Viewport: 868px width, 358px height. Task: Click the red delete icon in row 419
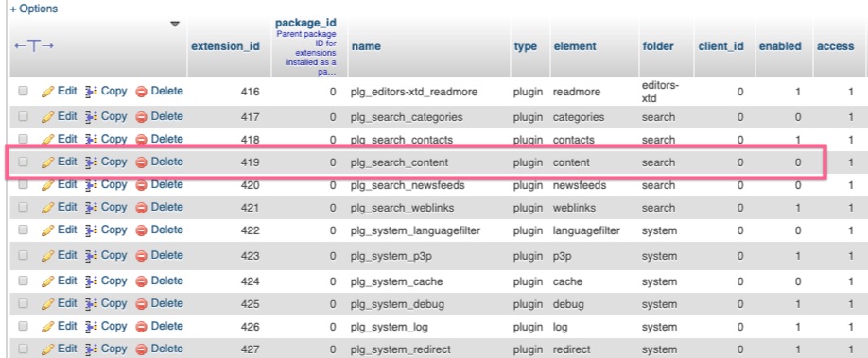pos(141,162)
